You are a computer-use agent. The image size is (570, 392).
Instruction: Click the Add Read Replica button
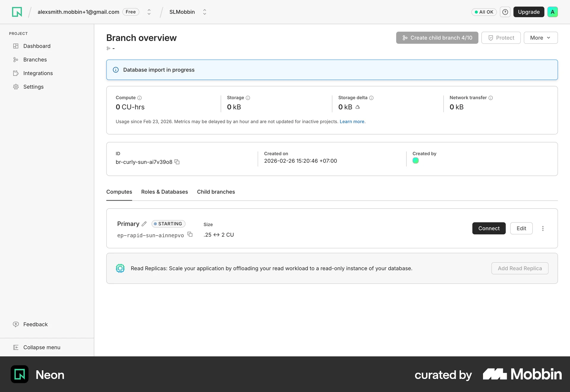(x=520, y=268)
